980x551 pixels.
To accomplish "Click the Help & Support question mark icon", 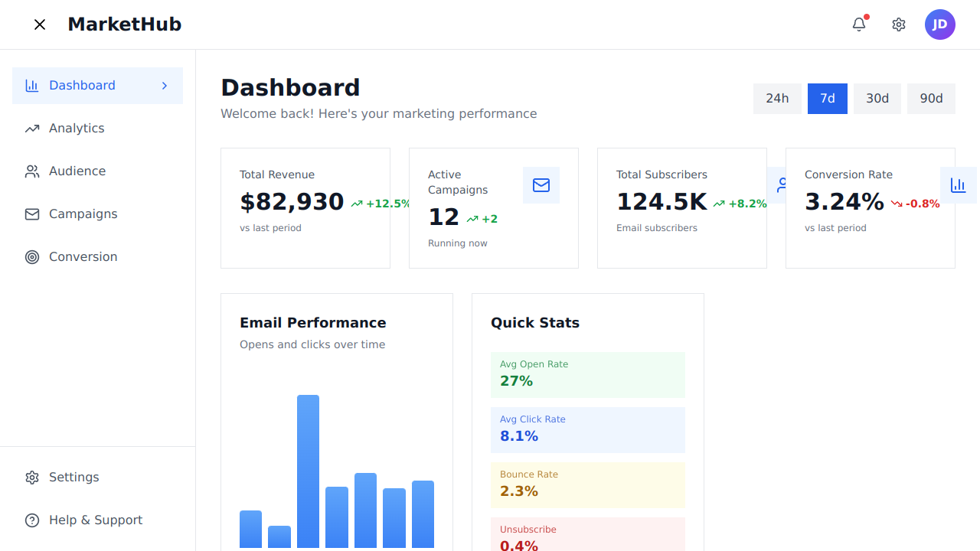I will click(x=32, y=520).
